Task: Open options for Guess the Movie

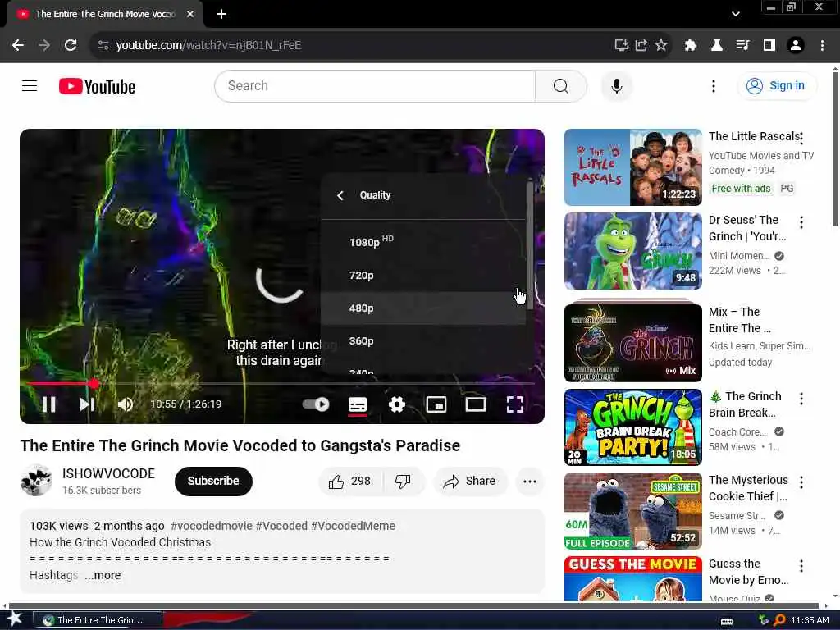Action: click(801, 566)
